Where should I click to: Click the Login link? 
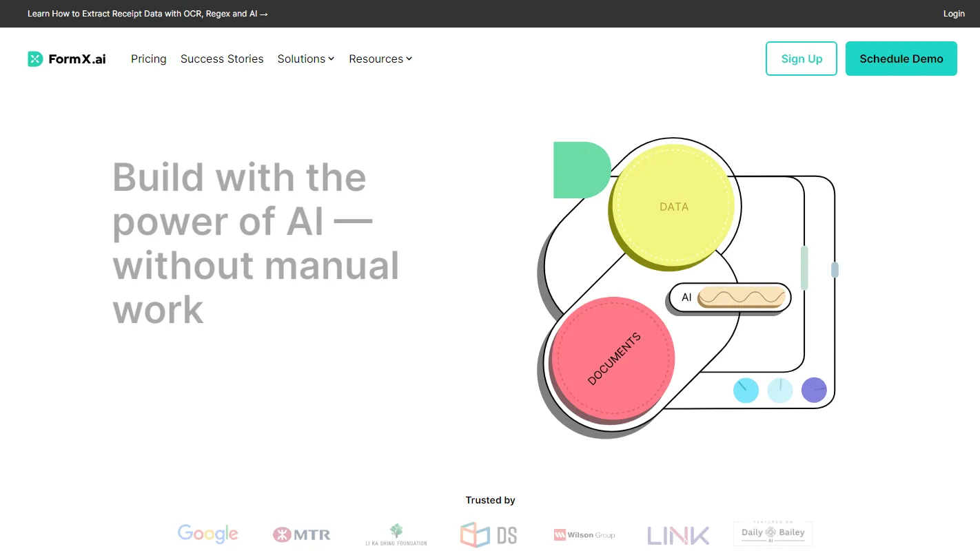click(x=954, y=13)
